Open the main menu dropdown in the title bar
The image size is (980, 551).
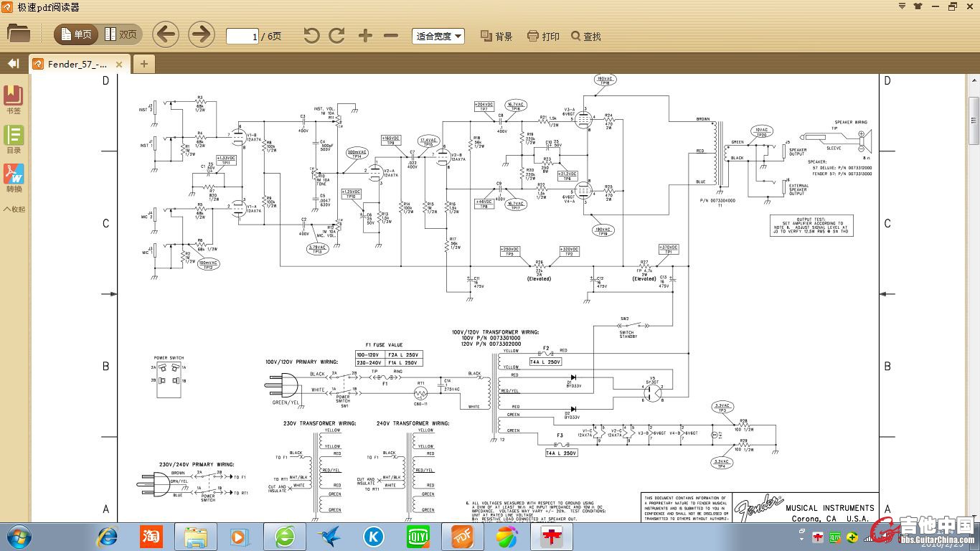pyautogui.click(x=903, y=6)
